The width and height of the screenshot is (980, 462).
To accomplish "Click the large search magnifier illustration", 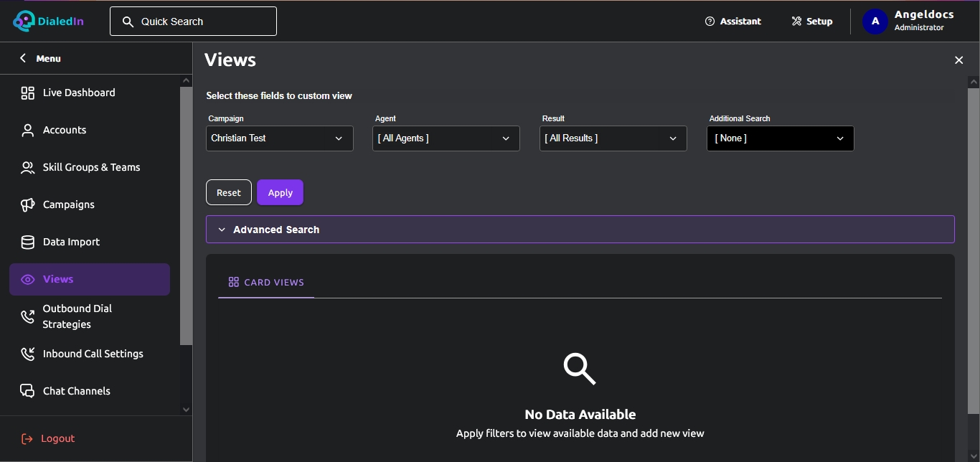I will click(x=580, y=369).
